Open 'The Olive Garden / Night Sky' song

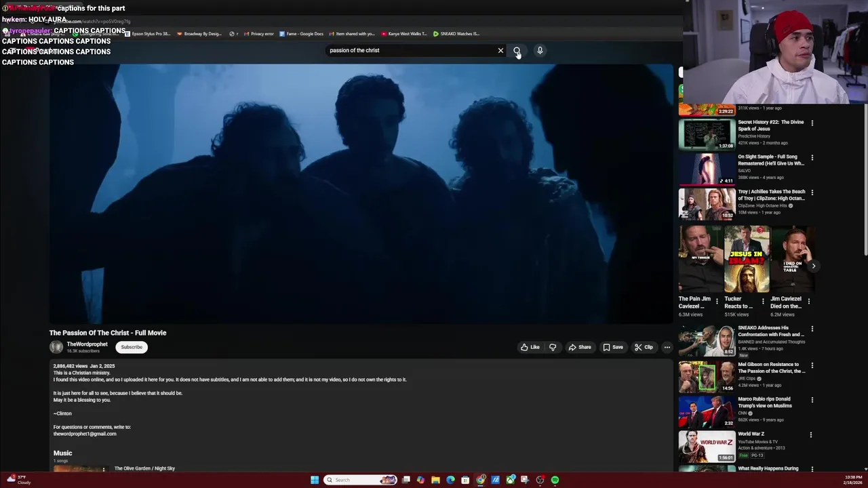144,468
